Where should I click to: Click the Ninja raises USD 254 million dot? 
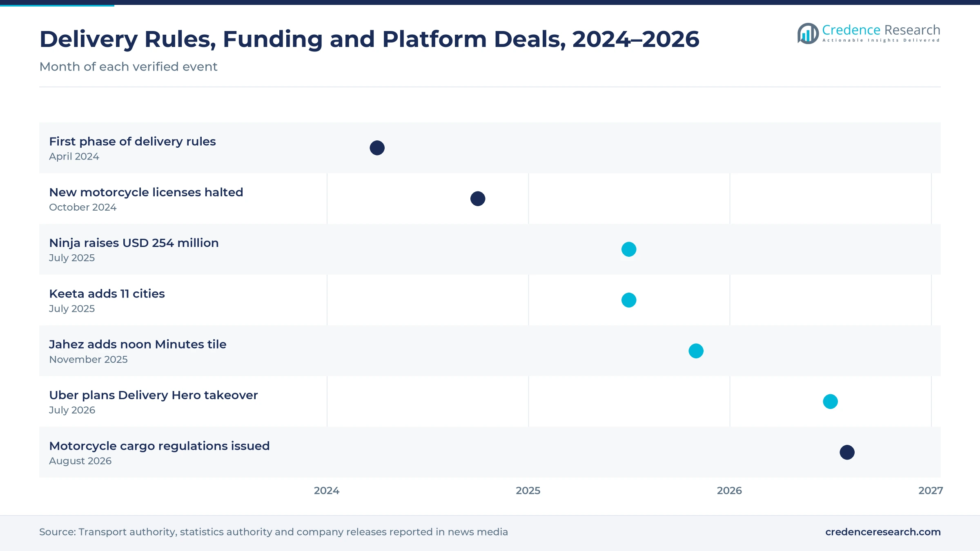click(629, 249)
